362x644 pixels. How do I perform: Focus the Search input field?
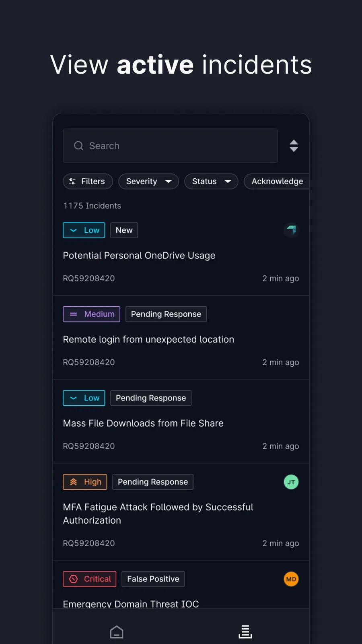click(x=177, y=146)
